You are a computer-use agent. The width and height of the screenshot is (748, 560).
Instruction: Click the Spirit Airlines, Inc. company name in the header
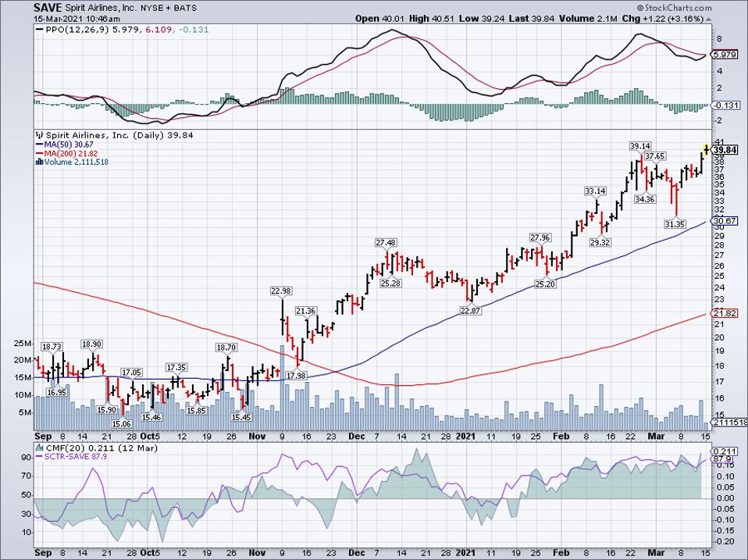(x=100, y=8)
